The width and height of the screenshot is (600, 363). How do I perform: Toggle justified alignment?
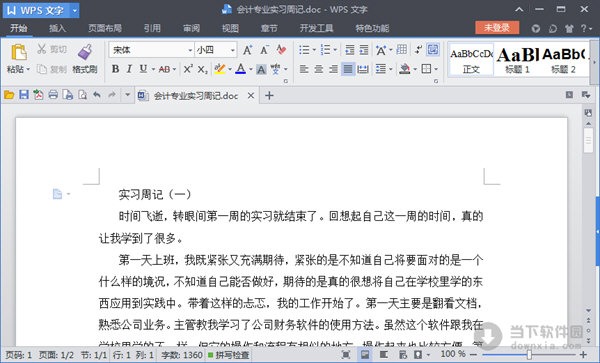pos(347,69)
